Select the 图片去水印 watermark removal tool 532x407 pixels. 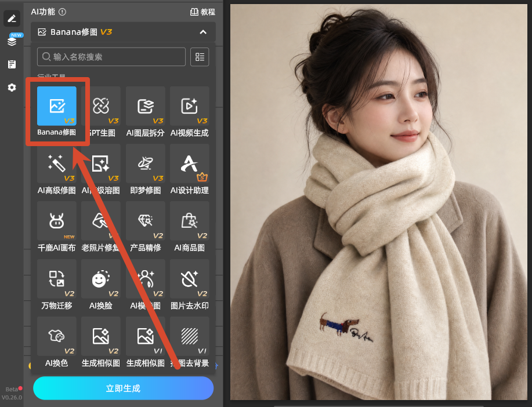click(x=189, y=279)
